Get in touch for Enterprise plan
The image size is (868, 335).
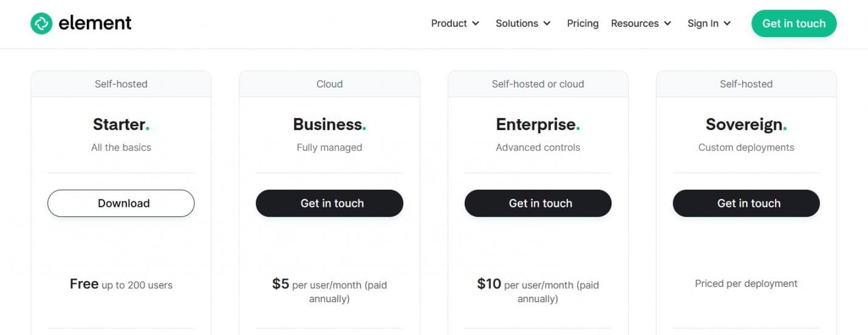click(538, 204)
